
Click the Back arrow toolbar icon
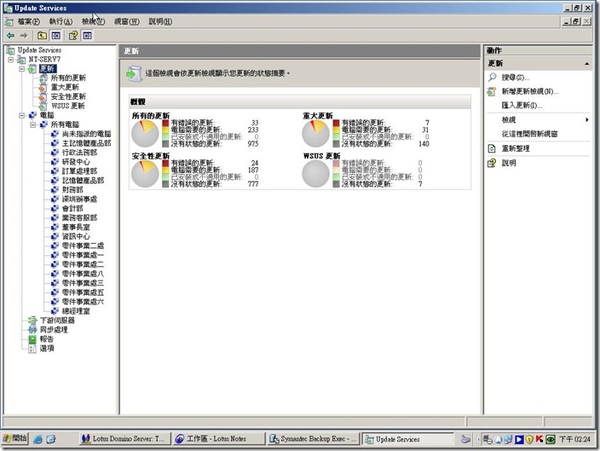pos(11,36)
